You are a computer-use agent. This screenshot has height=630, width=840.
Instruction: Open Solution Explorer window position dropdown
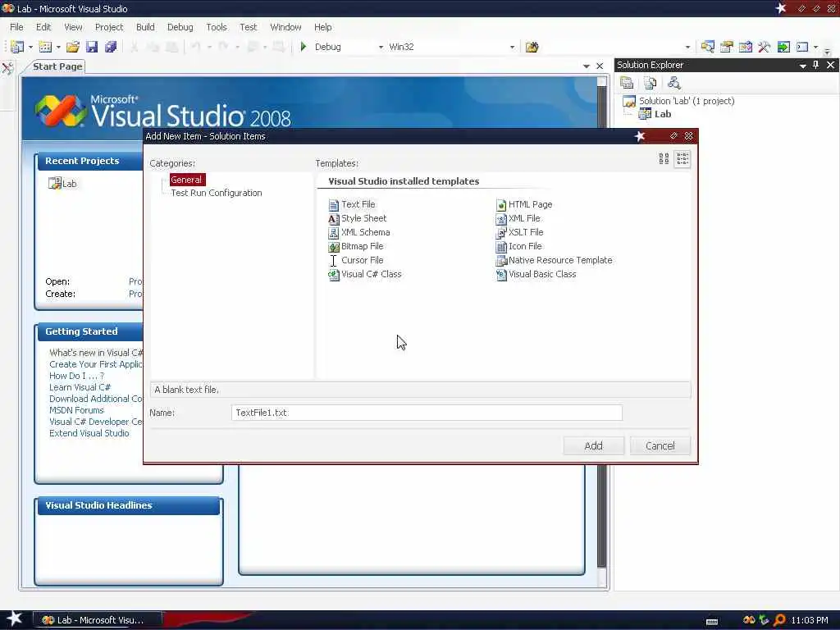[802, 66]
